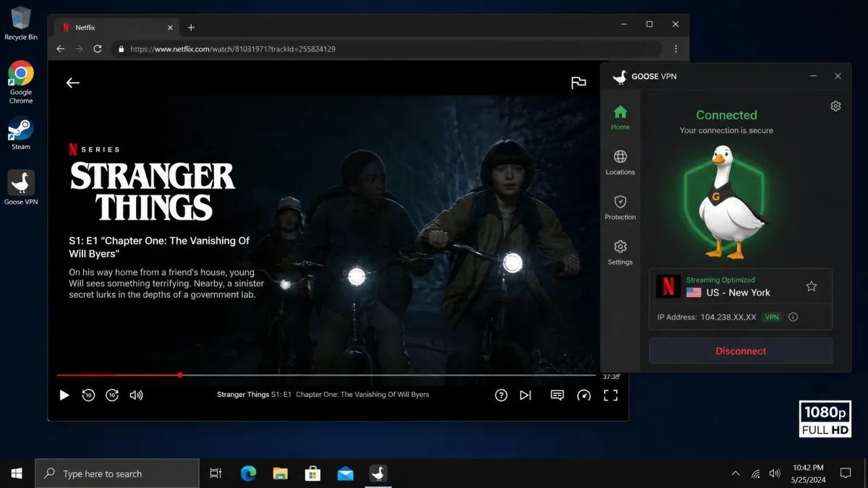Screen dimensions: 868x488
Task: Skip forward 10 seconds in Netflix player
Action: pos(112,395)
